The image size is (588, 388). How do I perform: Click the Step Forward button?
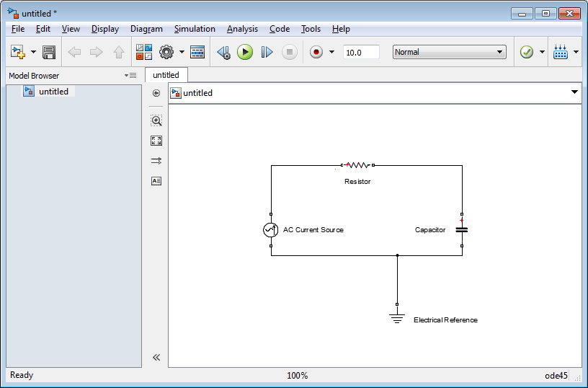point(267,52)
